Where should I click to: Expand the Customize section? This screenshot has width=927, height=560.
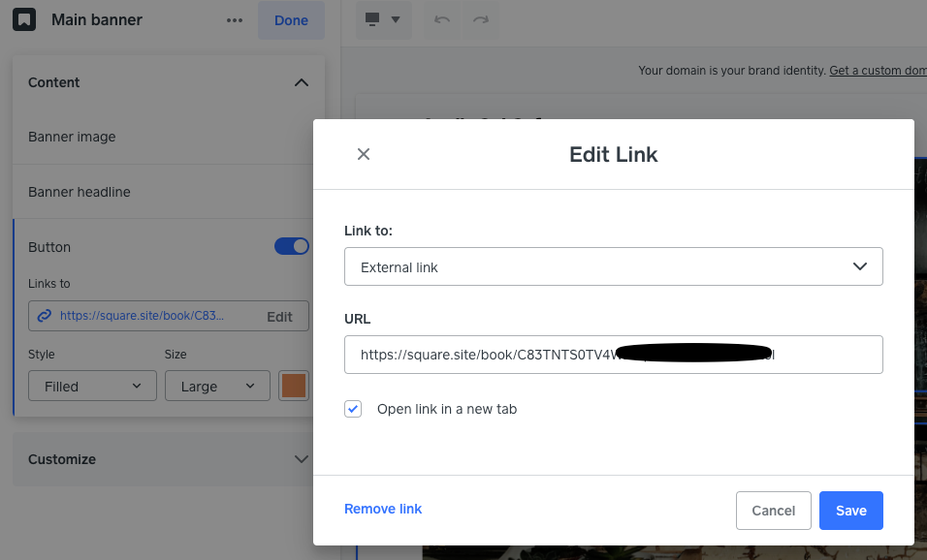pyautogui.click(x=301, y=459)
